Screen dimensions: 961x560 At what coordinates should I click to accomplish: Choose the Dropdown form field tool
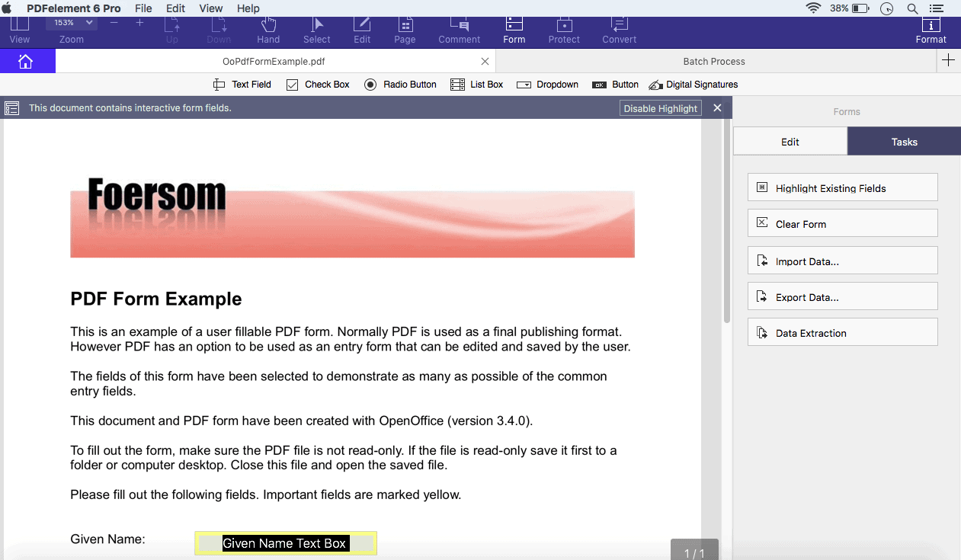547,85
